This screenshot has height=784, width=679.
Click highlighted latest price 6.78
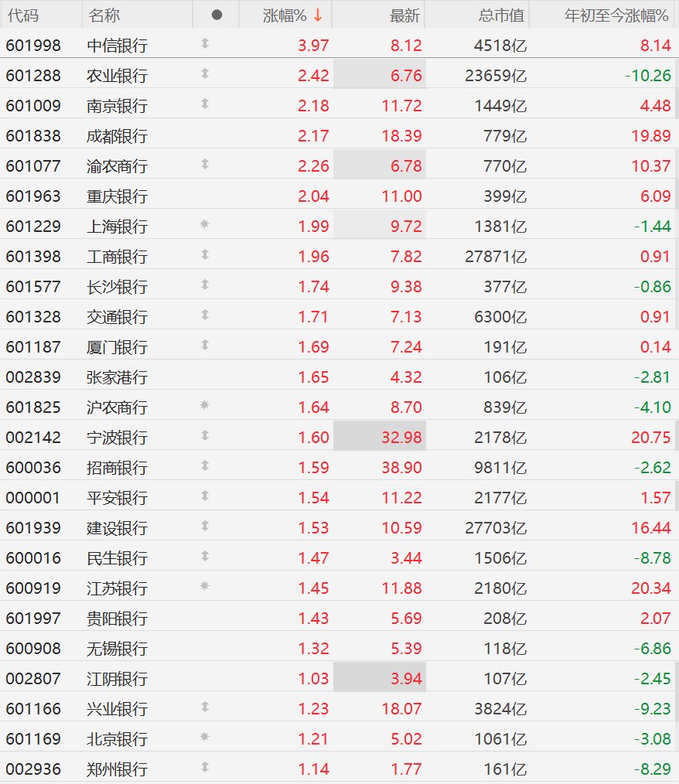coord(406,166)
